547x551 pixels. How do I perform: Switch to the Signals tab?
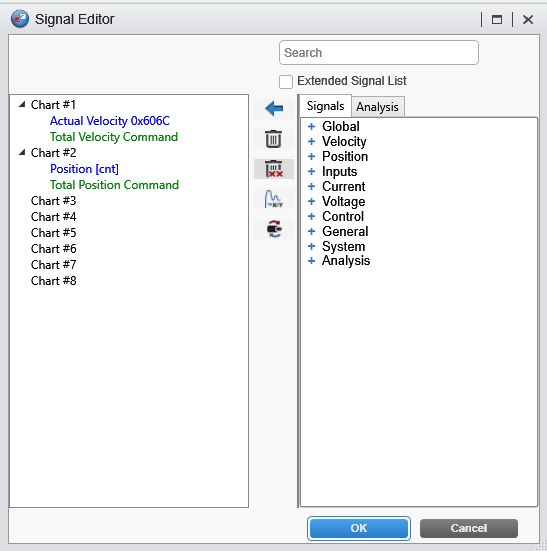point(325,106)
